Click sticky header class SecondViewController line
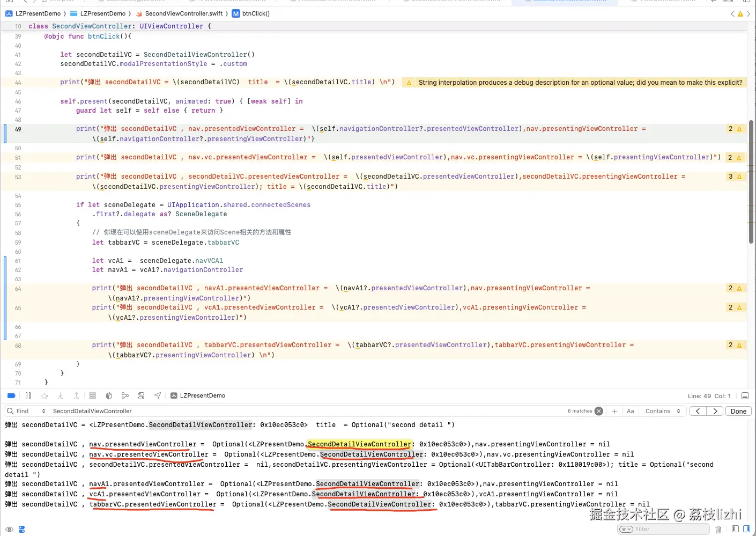This screenshot has width=756, height=536. (x=120, y=26)
